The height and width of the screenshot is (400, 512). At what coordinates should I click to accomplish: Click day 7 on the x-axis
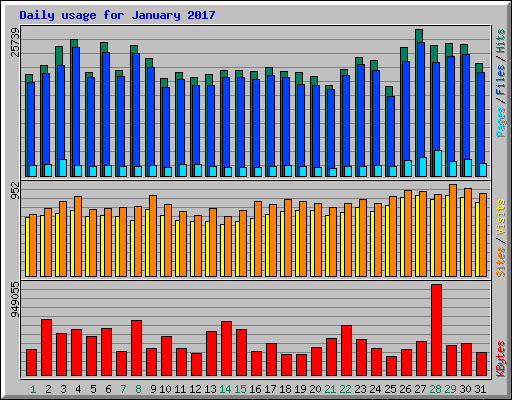pos(123,389)
